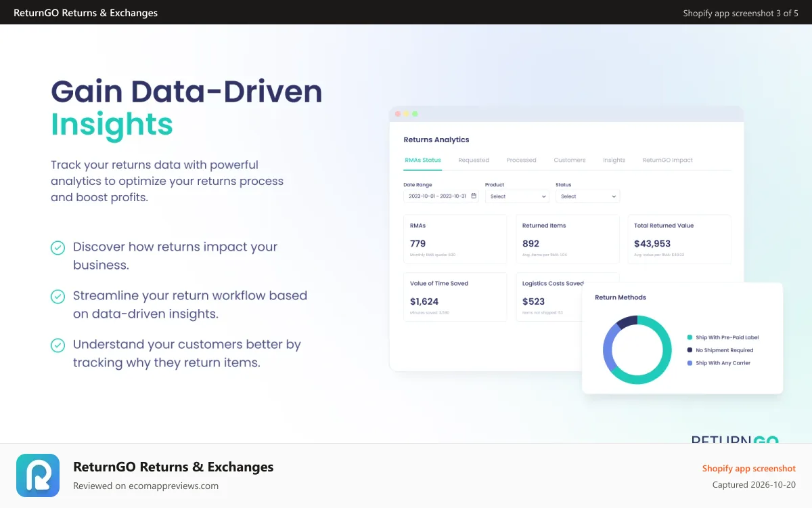812x508 pixels.
Task: Click 'Reviewed on ecomappreviews.com' text
Action: tap(145, 486)
